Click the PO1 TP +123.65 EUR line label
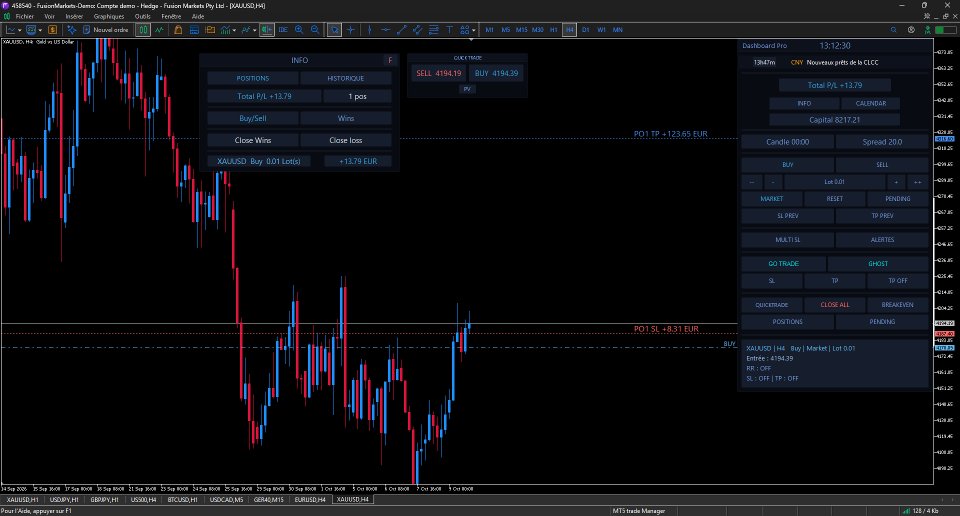The image size is (960, 516). (x=670, y=133)
